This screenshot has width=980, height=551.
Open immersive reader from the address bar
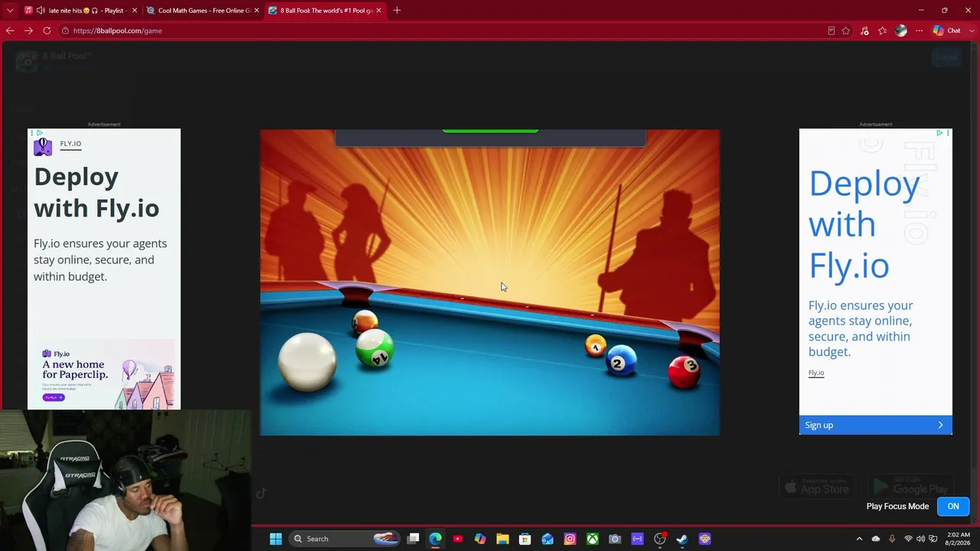tap(831, 31)
